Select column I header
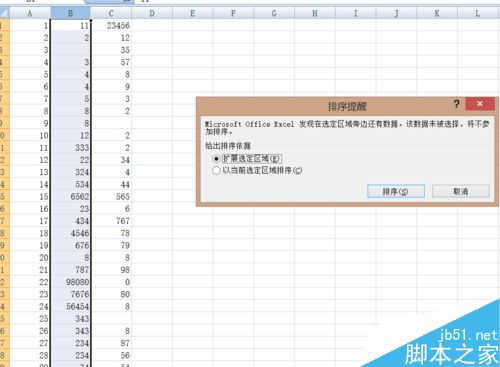 tap(355, 14)
